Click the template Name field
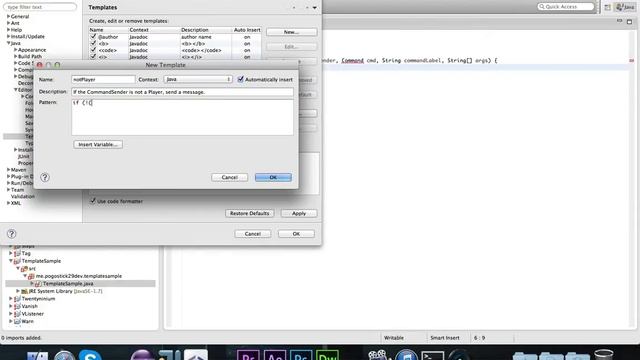This screenshot has height=360, width=640. (x=103, y=79)
